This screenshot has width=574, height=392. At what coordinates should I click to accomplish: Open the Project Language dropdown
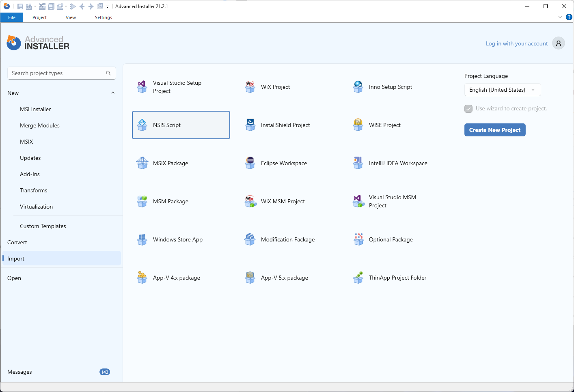point(503,90)
